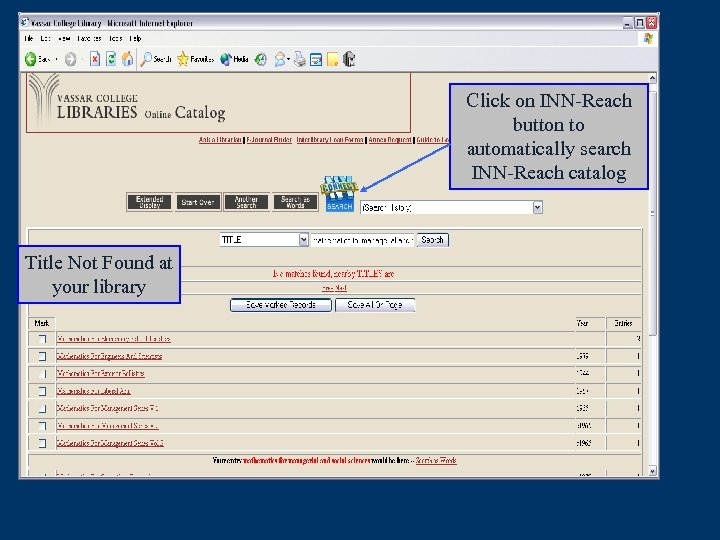Screen dimensions: 720x540
Task: Open Interlibrary Loan Forms link
Action: [x=330, y=140]
